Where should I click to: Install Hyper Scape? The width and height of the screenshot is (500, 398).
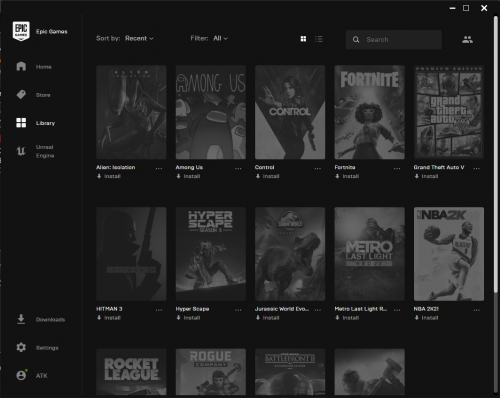click(x=188, y=318)
